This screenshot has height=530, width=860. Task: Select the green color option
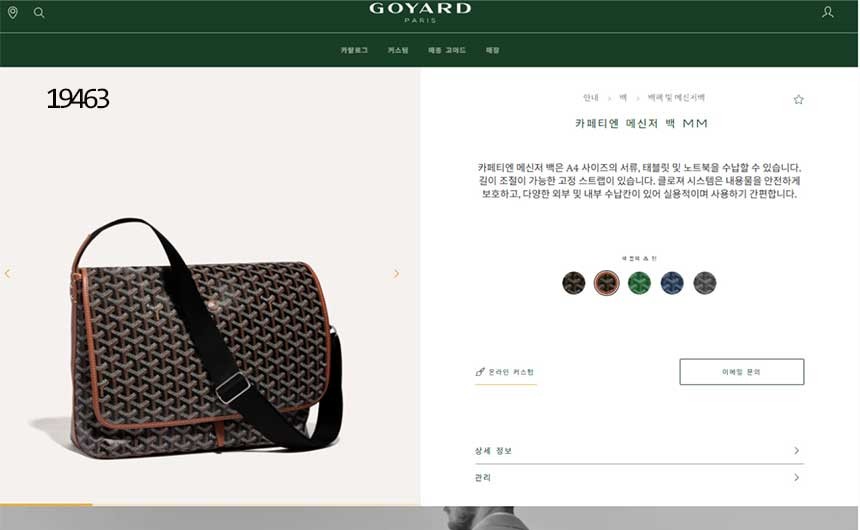point(640,283)
